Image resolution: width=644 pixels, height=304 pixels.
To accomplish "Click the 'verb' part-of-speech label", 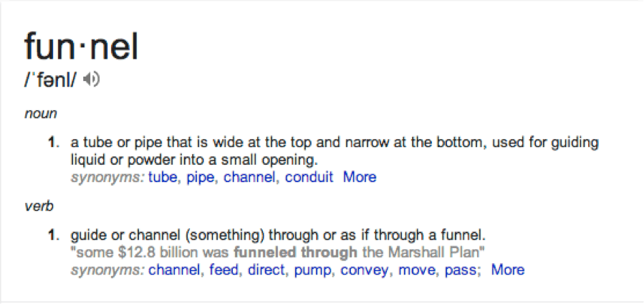I will click(x=39, y=206).
